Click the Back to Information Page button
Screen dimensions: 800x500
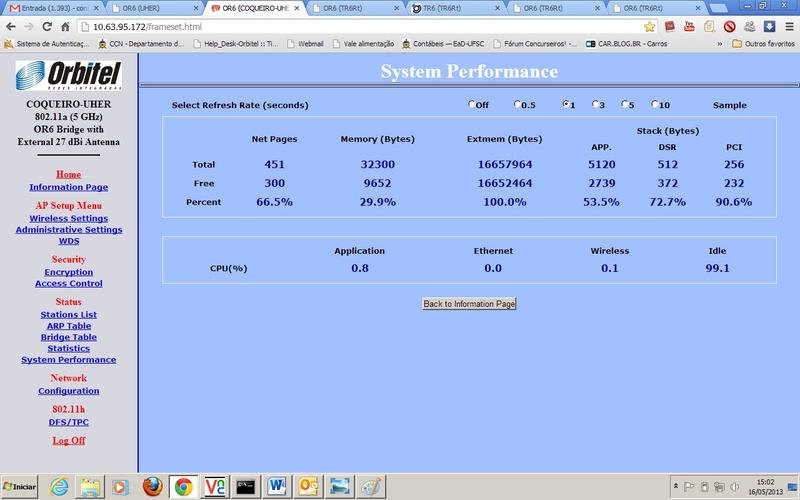[469, 304]
